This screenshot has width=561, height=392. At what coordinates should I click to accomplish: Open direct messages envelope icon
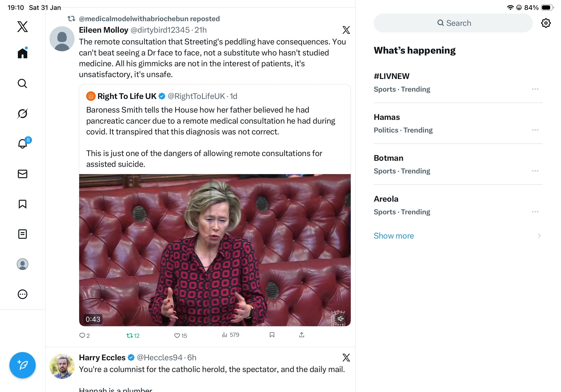coord(23,174)
